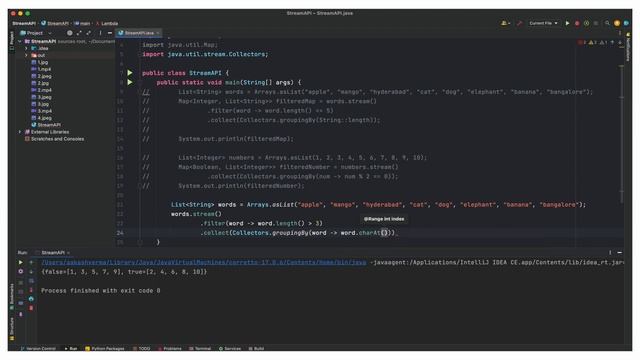
Task: Open Structure vertical side tab
Action: pyautogui.click(x=12, y=329)
